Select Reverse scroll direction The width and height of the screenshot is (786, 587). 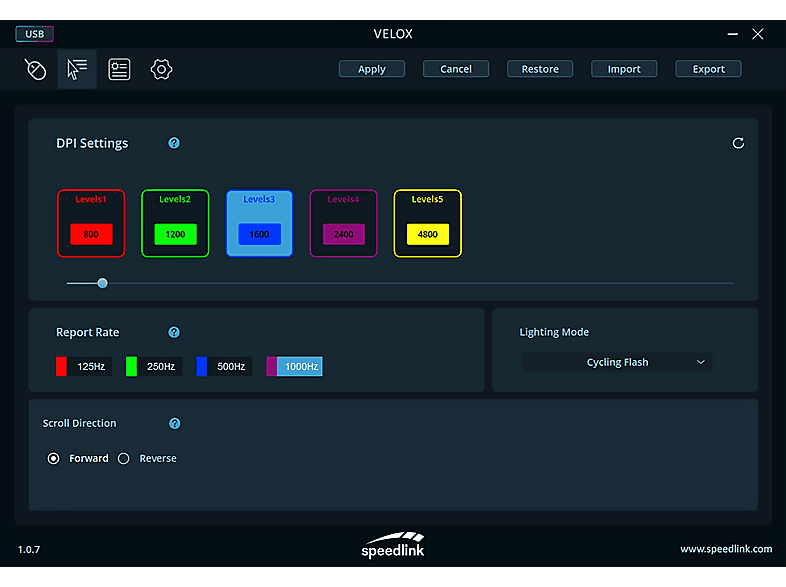pos(125,458)
